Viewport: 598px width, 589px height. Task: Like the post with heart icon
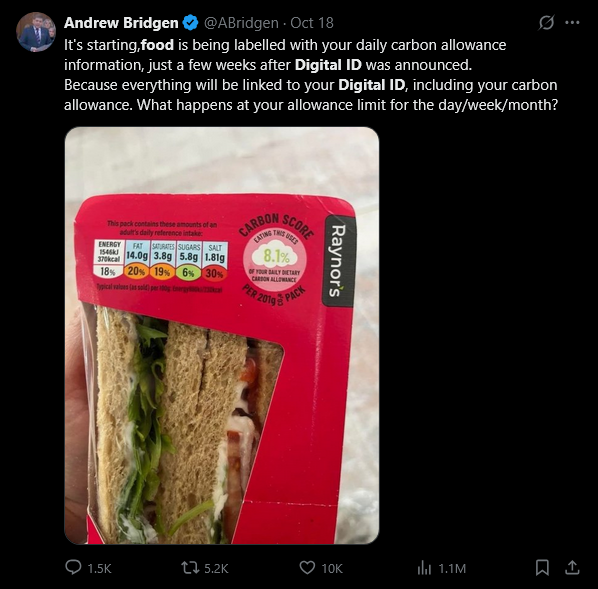tap(307, 568)
